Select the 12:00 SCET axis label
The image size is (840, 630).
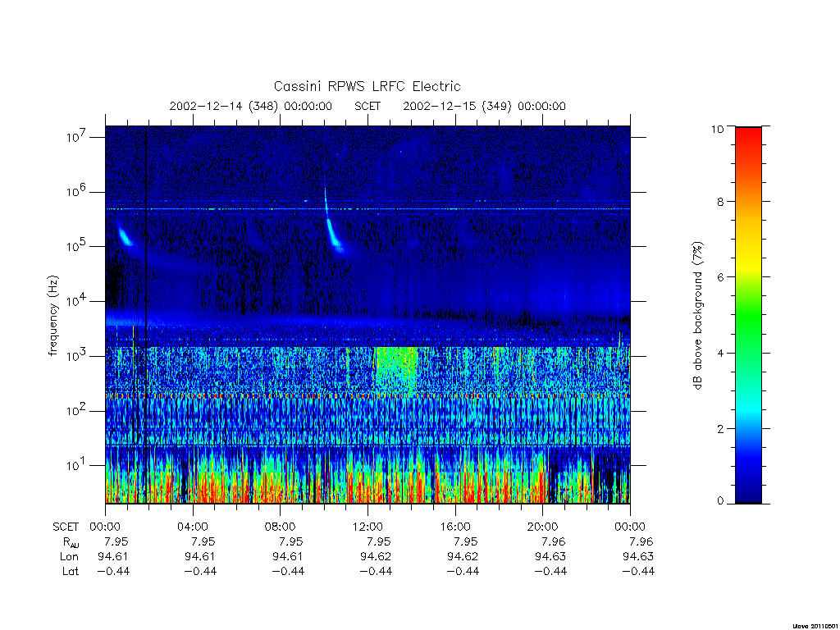[367, 527]
